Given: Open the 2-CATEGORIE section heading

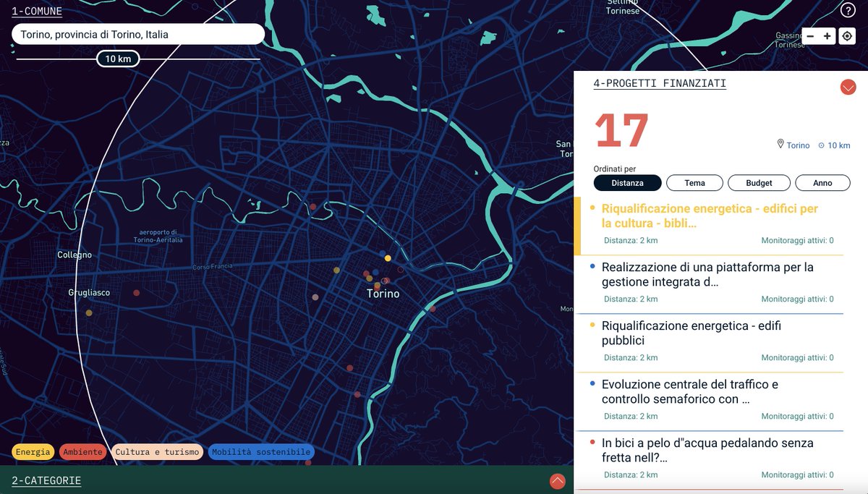Looking at the screenshot, I should click(46, 480).
